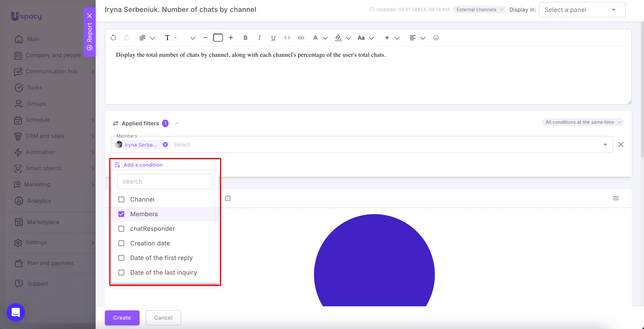Open the emoji picker icon
Viewport: 644px width, 329px height.
(436, 38)
